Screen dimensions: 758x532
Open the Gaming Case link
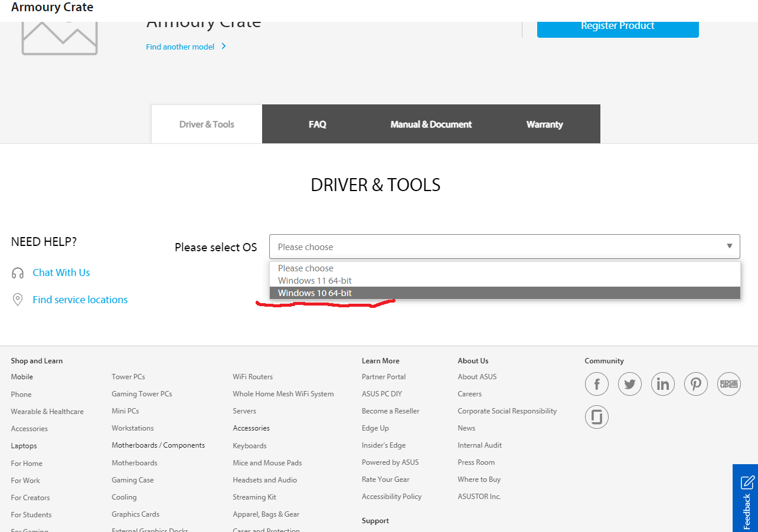133,480
